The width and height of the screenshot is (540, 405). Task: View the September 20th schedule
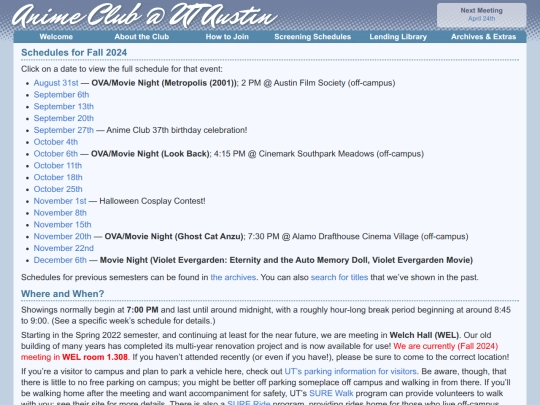(64, 118)
